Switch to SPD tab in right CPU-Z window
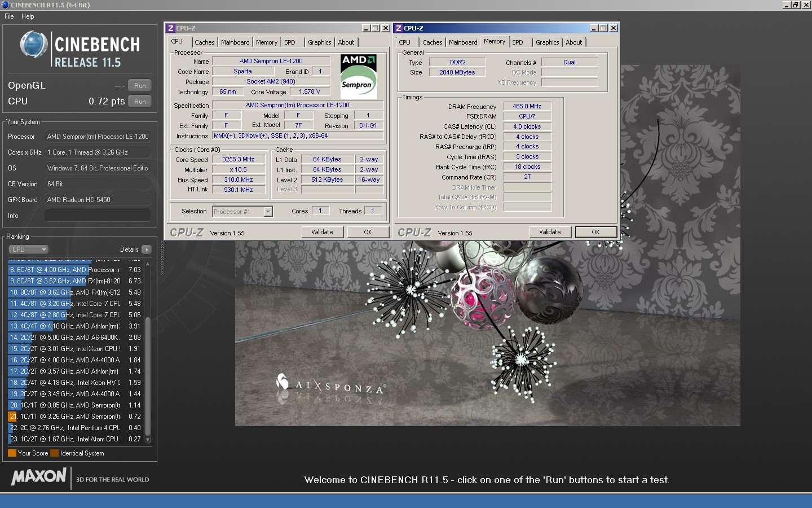This screenshot has height=508, width=812. 518,42
